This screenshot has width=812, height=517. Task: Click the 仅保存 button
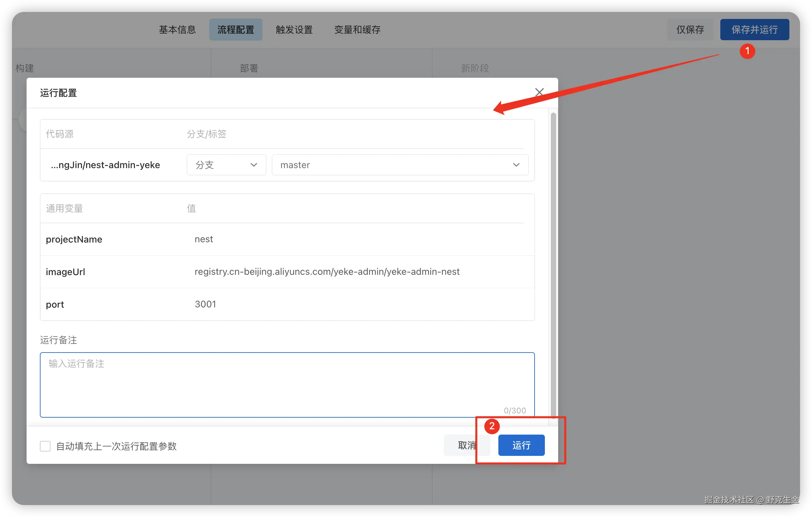tap(690, 30)
